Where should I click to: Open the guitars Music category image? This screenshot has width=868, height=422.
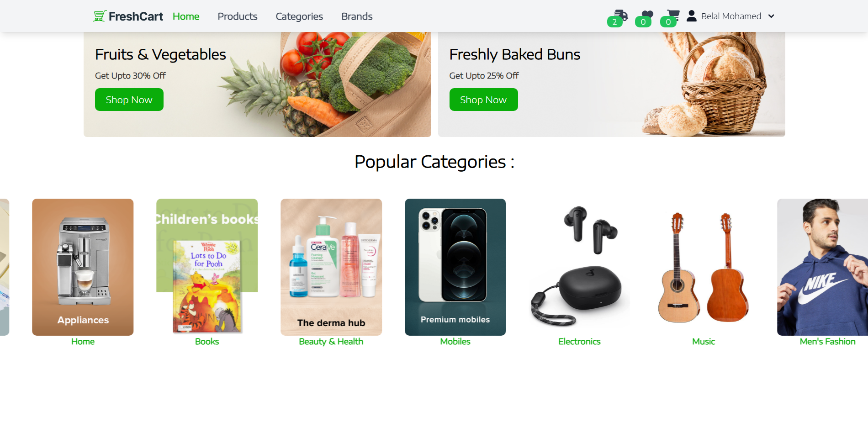pos(704,267)
